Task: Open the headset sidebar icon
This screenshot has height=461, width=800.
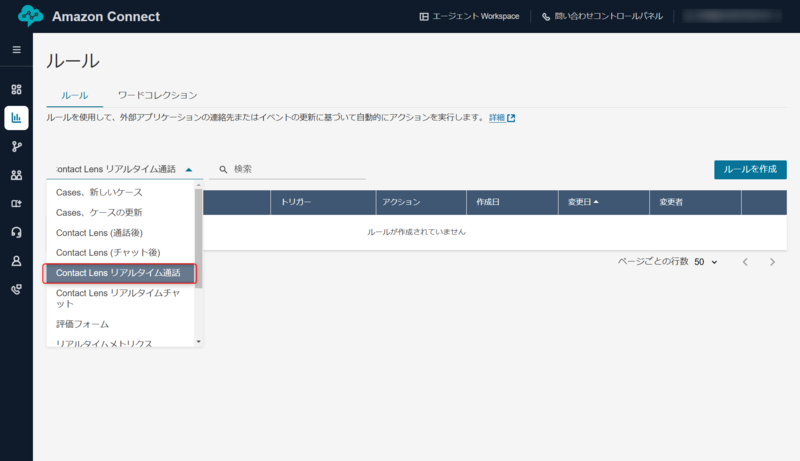Action: tap(16, 233)
